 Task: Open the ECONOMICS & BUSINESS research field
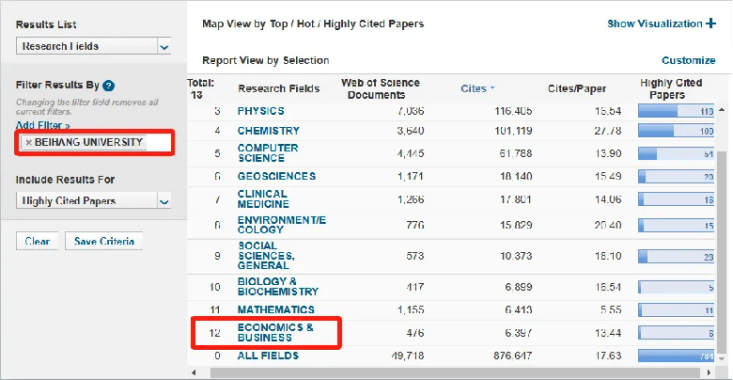(x=275, y=332)
